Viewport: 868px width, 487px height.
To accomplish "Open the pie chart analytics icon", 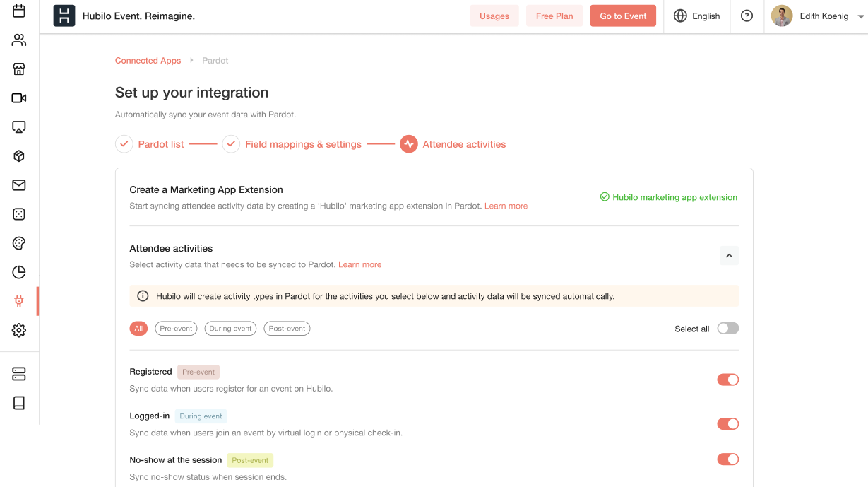I will tap(19, 272).
